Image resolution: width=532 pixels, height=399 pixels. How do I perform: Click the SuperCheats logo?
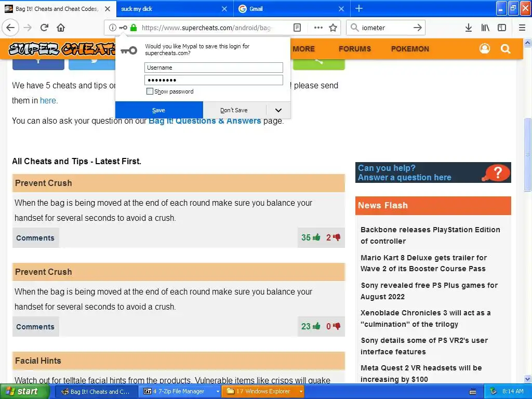62,49
